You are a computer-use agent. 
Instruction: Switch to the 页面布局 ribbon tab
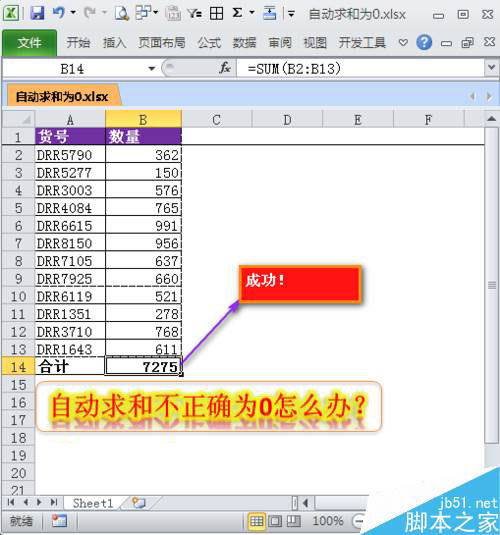pyautogui.click(x=162, y=43)
